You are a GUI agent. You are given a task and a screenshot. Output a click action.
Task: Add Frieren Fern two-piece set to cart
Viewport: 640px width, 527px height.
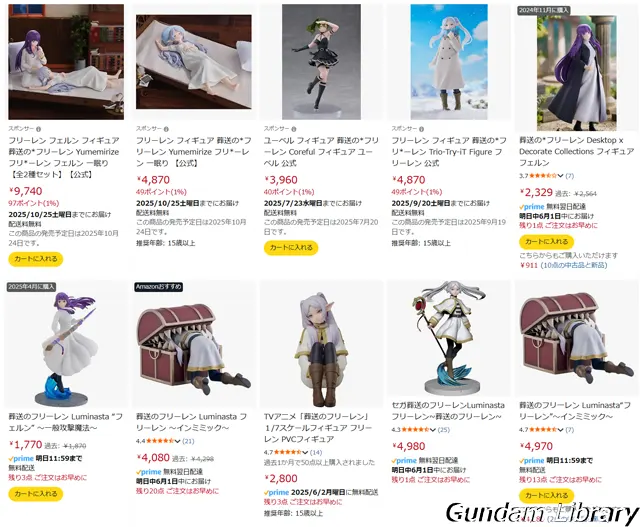[36, 259]
